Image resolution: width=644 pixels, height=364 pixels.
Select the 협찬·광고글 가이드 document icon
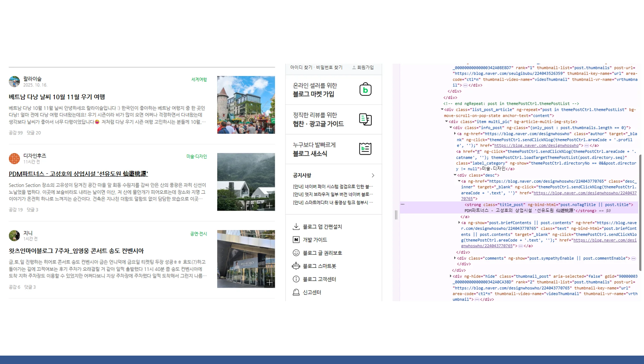pyautogui.click(x=366, y=119)
